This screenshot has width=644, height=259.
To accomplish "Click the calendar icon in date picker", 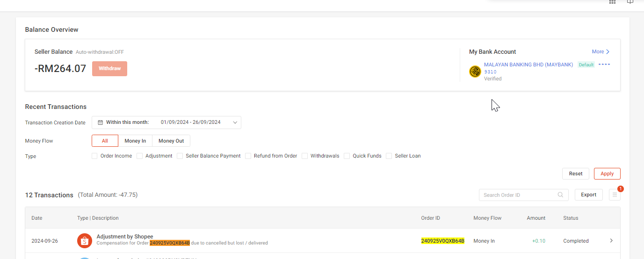I will pos(100,122).
